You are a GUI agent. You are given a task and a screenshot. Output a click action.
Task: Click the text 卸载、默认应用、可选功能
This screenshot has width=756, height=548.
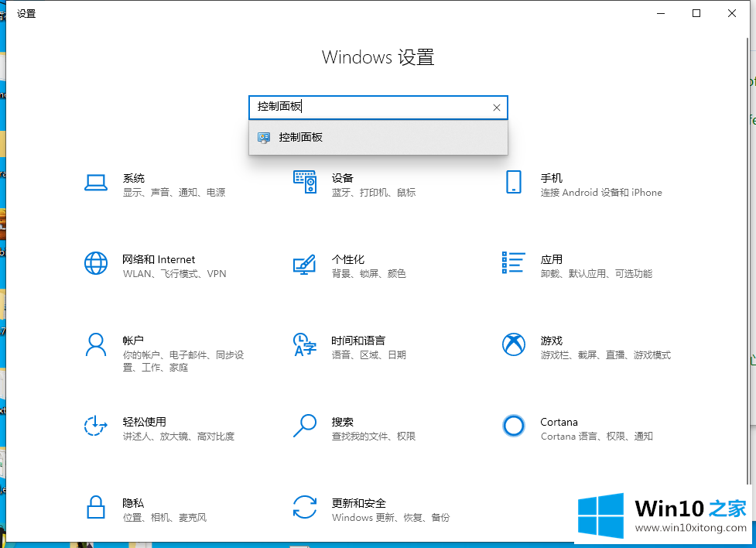point(597,273)
